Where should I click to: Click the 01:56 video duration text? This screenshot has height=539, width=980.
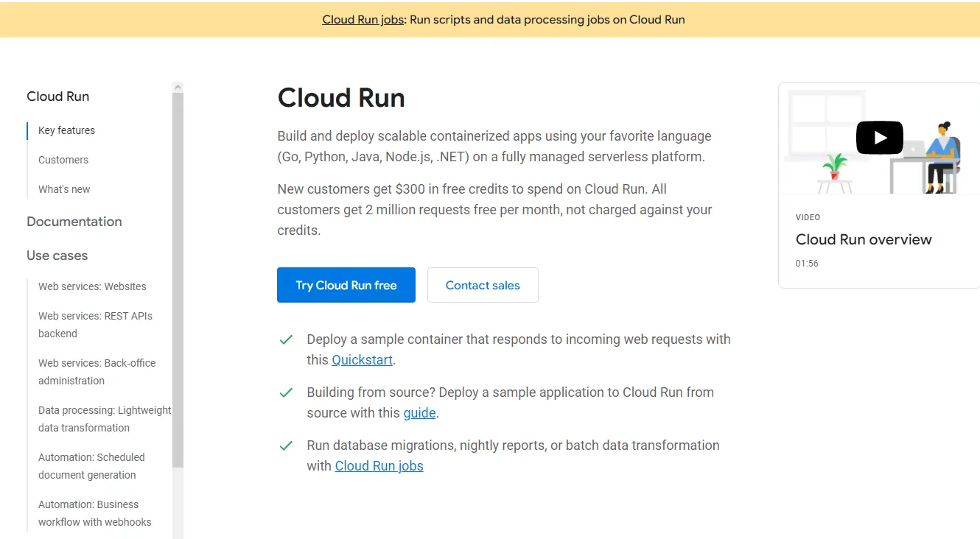807,263
